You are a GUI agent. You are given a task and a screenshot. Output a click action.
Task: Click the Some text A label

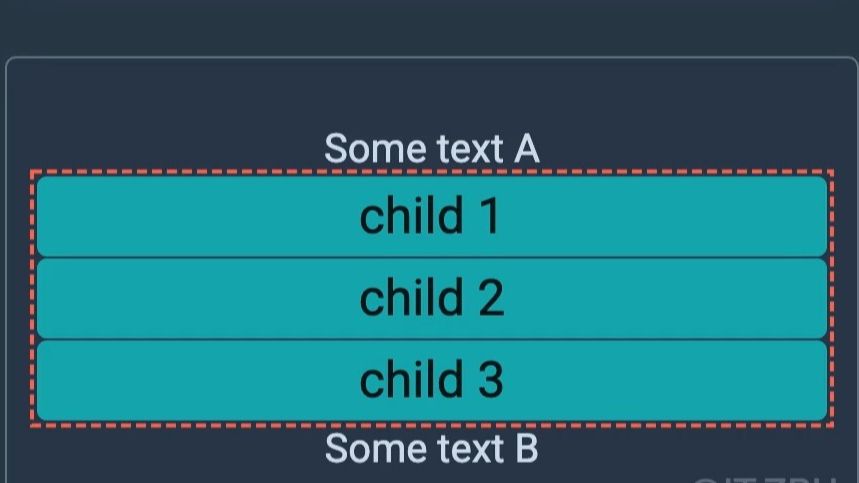click(x=432, y=148)
